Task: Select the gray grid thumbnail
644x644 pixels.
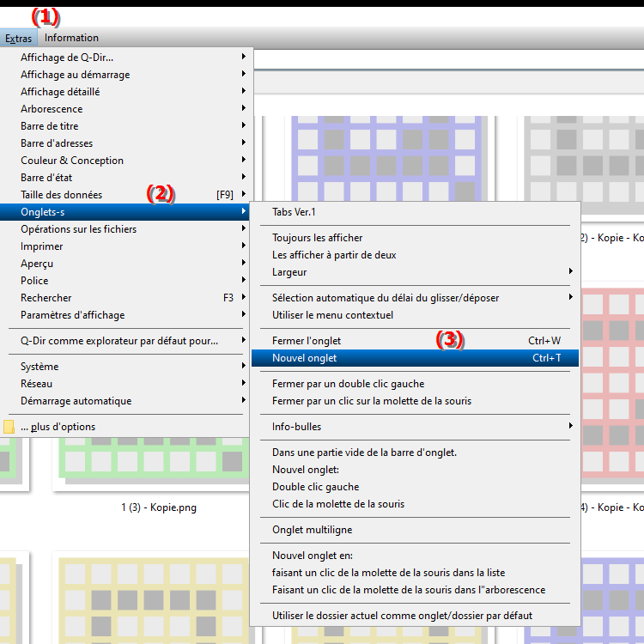Action: (x=584, y=165)
